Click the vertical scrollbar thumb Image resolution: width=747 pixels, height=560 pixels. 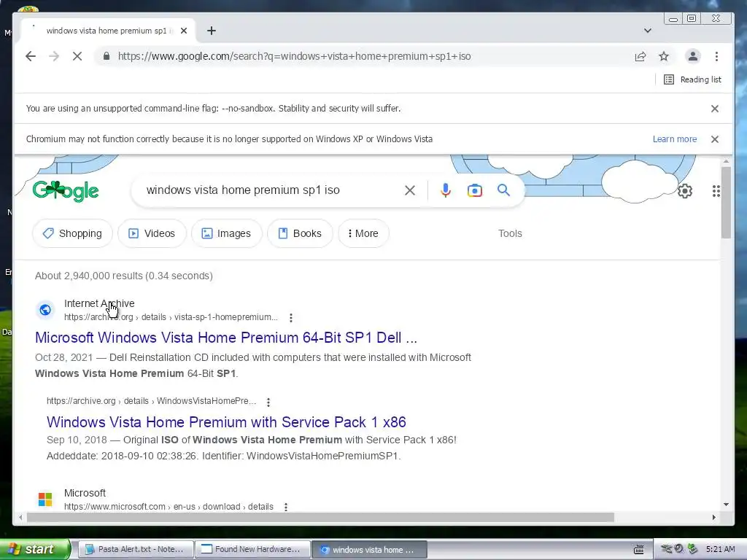point(726,203)
